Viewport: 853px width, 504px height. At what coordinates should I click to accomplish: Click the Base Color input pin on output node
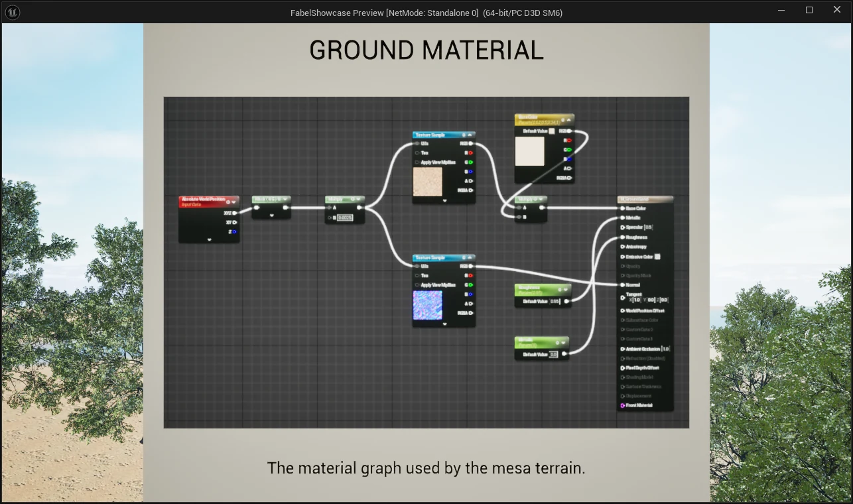622,208
